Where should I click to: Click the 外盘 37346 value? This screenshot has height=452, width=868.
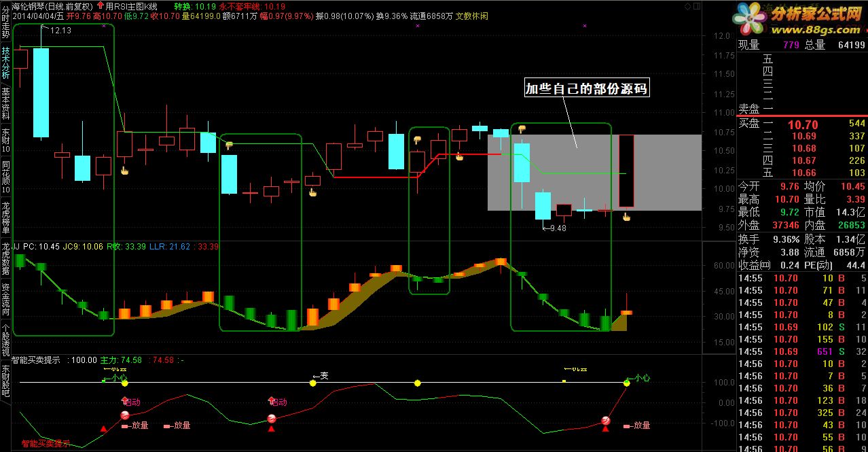tap(786, 225)
